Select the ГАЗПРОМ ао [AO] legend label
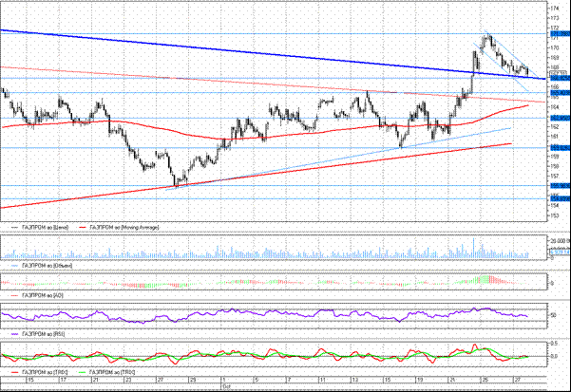Viewport: 571px width, 392px height. click(x=37, y=295)
